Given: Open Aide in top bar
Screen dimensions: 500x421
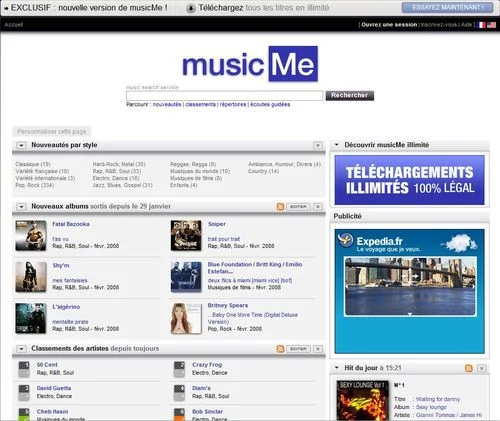Looking at the screenshot, I should [466, 25].
